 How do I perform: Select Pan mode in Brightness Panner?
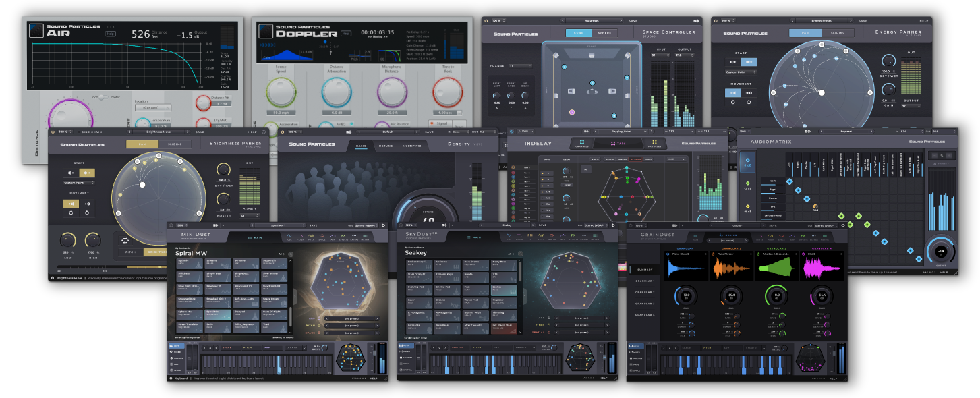tap(142, 144)
